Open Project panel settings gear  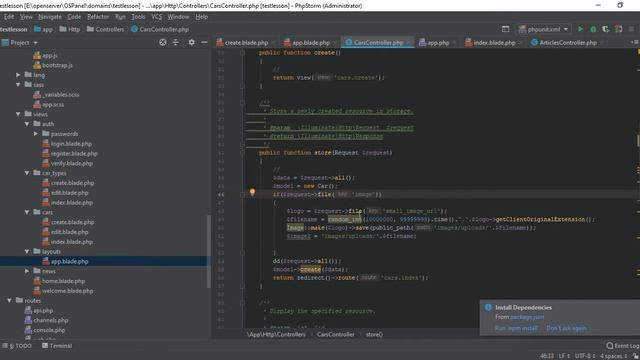[191, 42]
